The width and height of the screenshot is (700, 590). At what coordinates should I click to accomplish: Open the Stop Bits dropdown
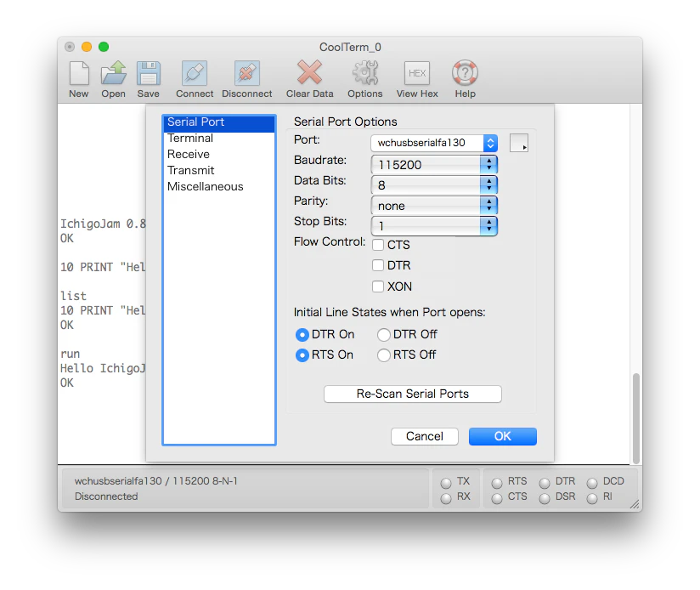pos(434,226)
